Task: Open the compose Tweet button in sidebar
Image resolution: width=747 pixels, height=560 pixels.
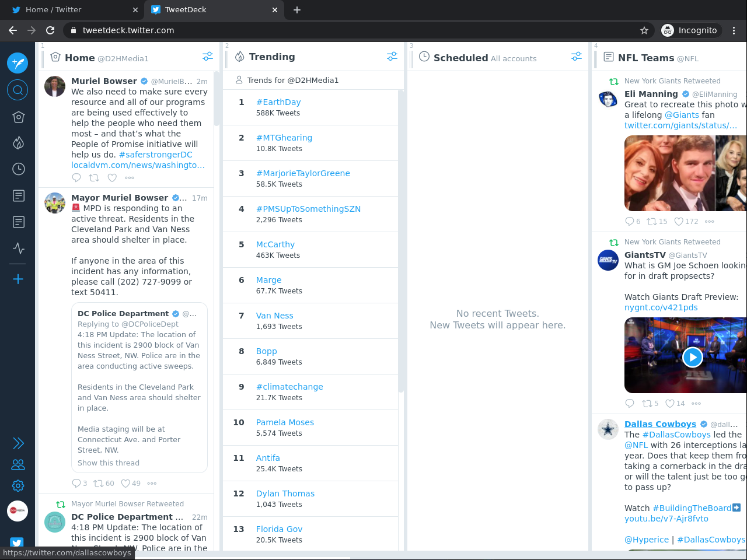Action: click(x=18, y=62)
